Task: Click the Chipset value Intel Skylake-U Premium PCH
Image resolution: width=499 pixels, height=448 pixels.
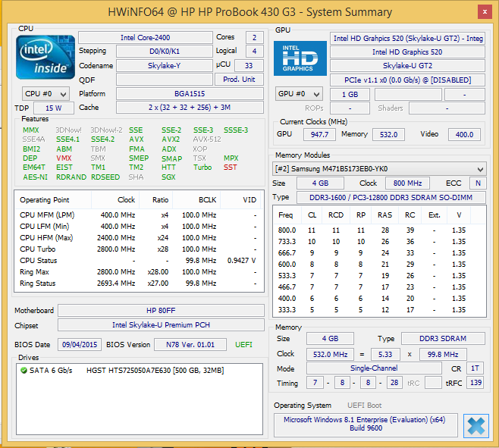Action: pyautogui.click(x=161, y=325)
